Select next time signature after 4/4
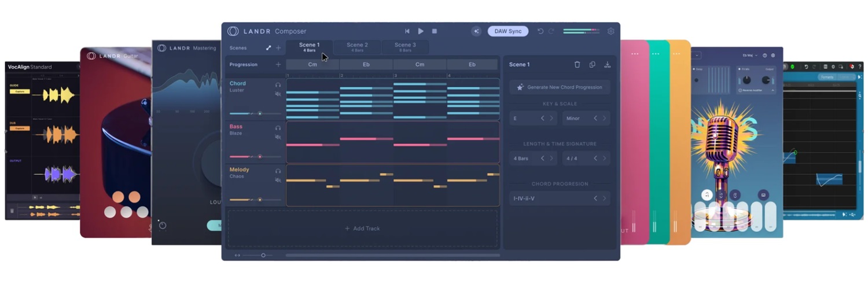 [x=604, y=158]
